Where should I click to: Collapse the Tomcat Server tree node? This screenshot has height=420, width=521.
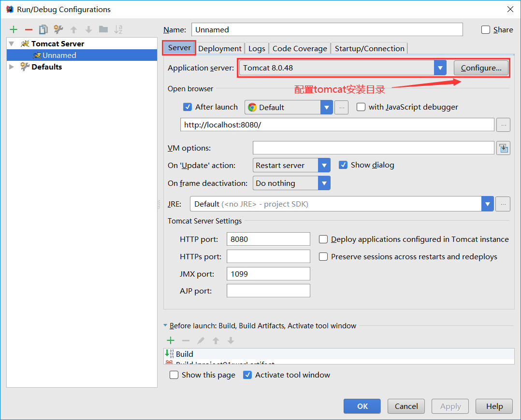pos(12,44)
